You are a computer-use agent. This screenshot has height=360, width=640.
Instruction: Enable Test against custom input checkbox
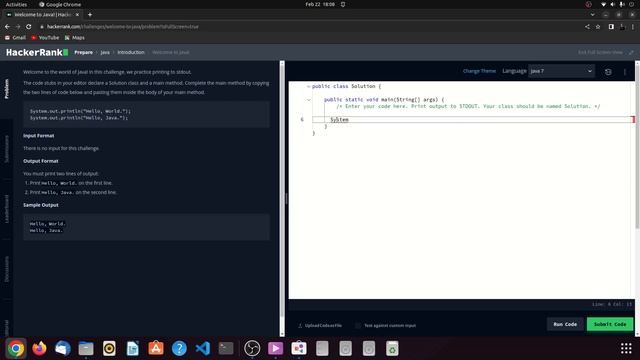tap(358, 326)
